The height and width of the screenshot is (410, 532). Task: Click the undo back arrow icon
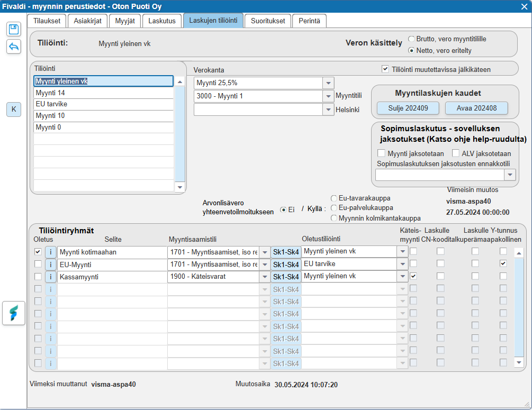(14, 47)
